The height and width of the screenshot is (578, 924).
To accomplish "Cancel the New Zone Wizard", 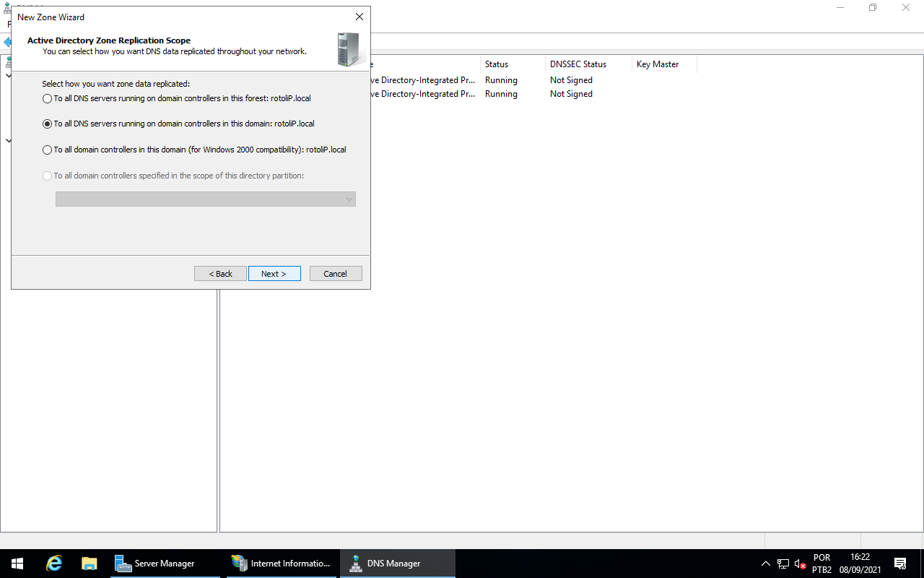I will tap(336, 274).
